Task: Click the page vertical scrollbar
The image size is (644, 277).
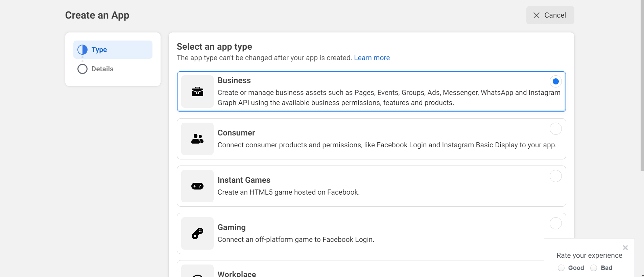Action: [x=642, y=85]
